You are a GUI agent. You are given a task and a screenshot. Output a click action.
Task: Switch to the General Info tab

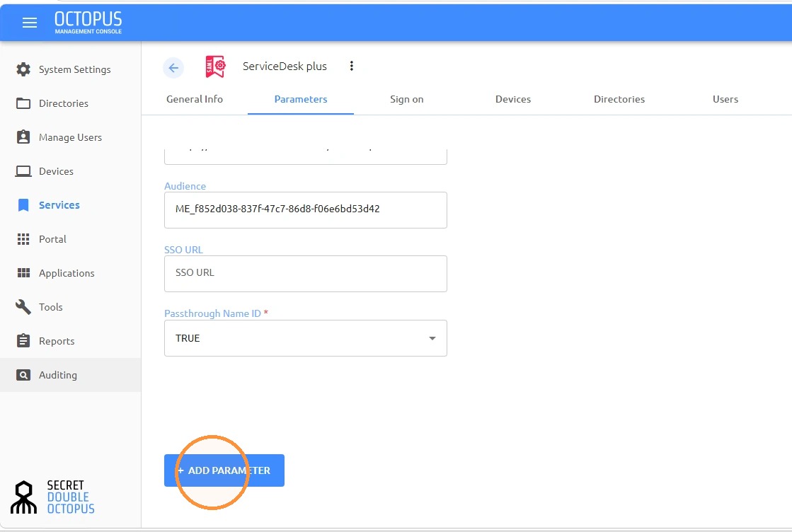[x=195, y=100]
